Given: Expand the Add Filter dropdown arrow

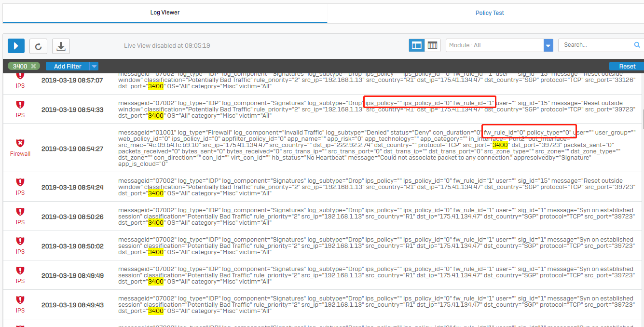Looking at the screenshot, I should [x=94, y=66].
